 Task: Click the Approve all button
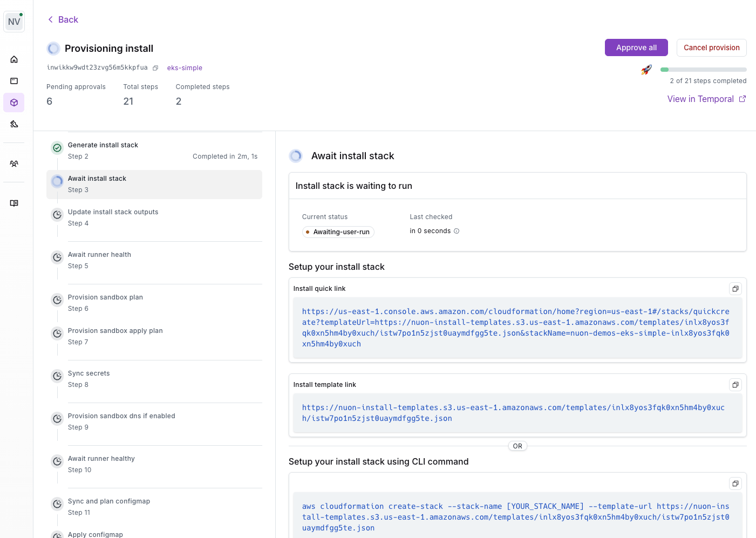[636, 47]
